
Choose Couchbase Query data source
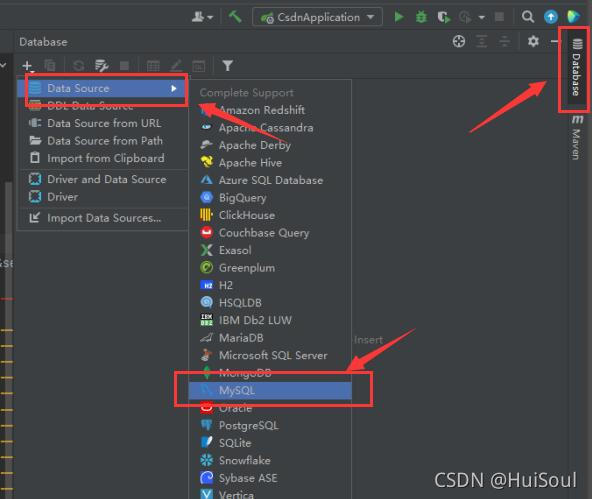(x=270, y=233)
